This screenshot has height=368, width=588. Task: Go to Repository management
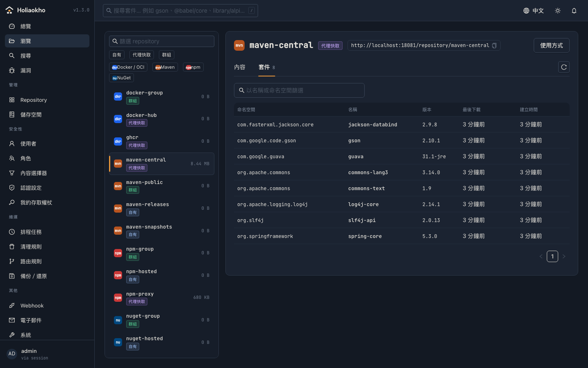(x=47, y=100)
